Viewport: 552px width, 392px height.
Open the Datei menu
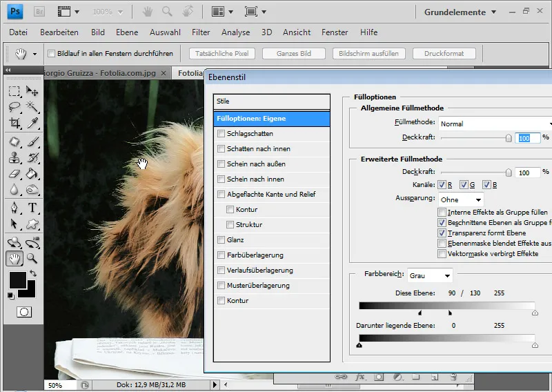pyautogui.click(x=19, y=32)
